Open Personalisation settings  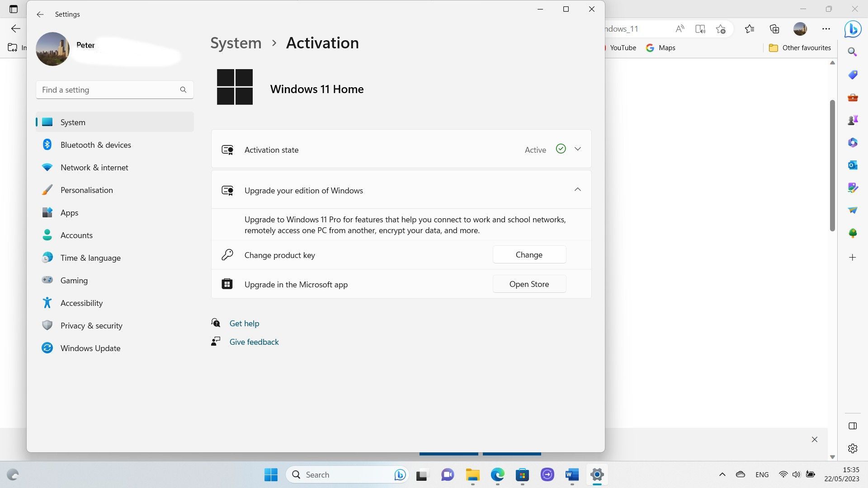pyautogui.click(x=114, y=190)
